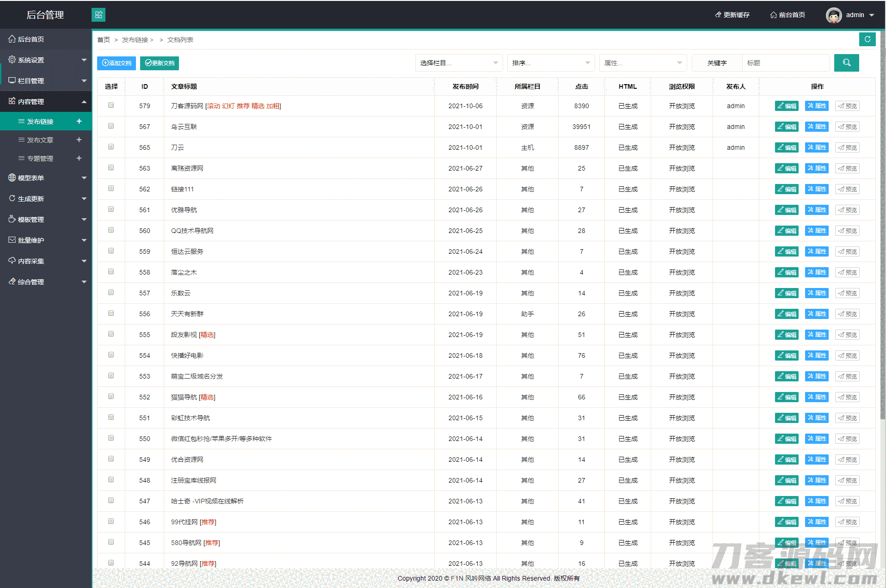Click 属性 icon button for row 567
This screenshot has width=886, height=588.
pos(817,127)
